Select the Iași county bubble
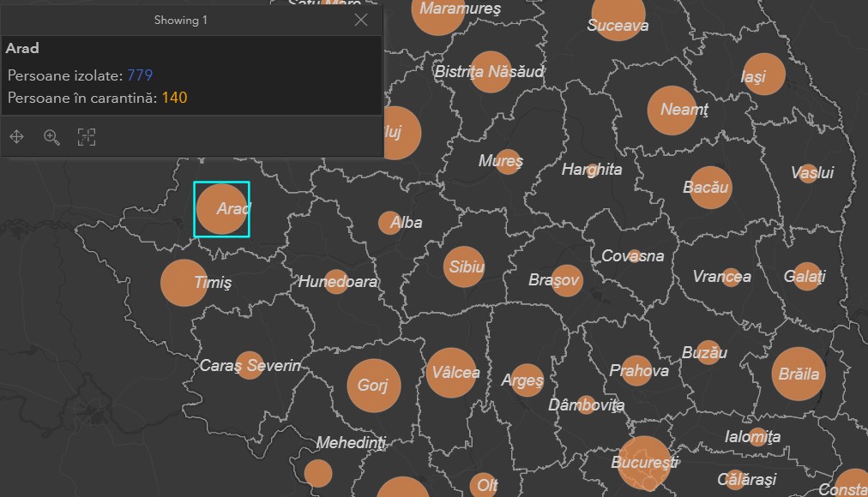Image resolution: width=868 pixels, height=497 pixels. pos(763,75)
